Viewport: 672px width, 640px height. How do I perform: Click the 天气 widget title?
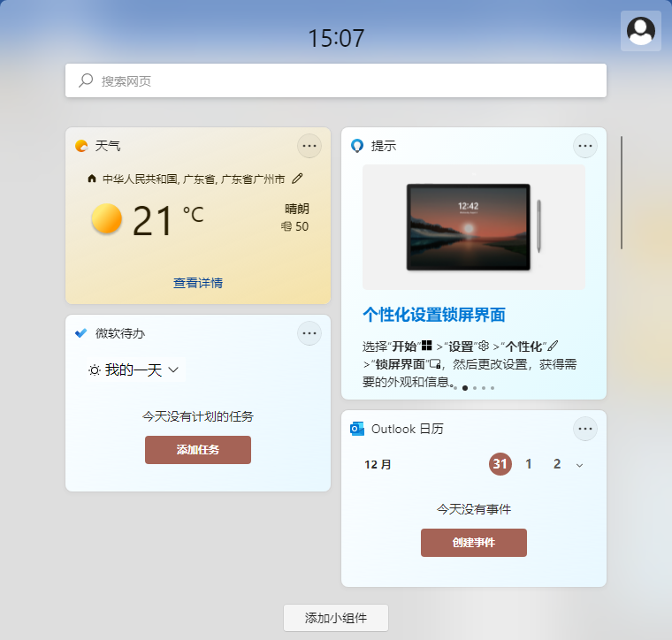coord(108,146)
